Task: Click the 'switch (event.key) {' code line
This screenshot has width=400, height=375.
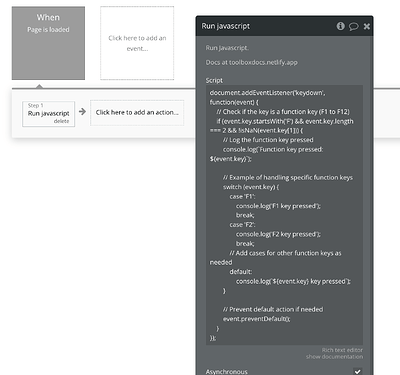Action: [251, 187]
